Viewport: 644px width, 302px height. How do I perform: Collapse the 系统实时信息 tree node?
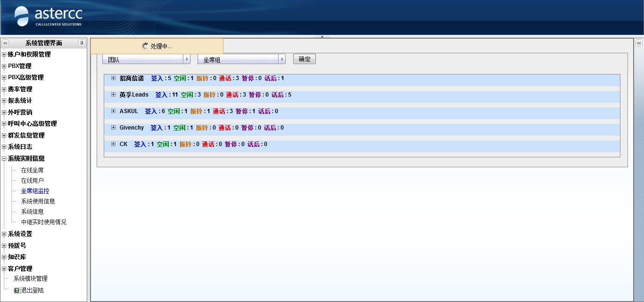4,159
